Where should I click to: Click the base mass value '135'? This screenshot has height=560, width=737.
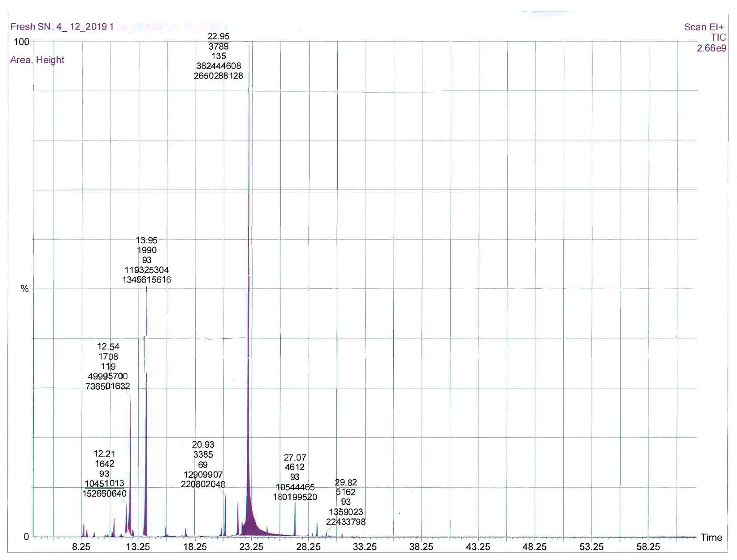(x=219, y=56)
